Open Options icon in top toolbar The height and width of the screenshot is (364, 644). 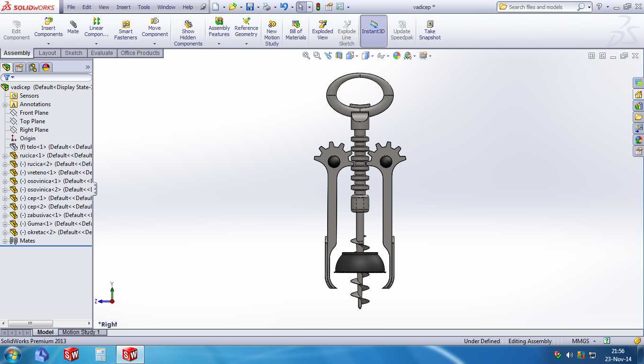click(x=340, y=7)
